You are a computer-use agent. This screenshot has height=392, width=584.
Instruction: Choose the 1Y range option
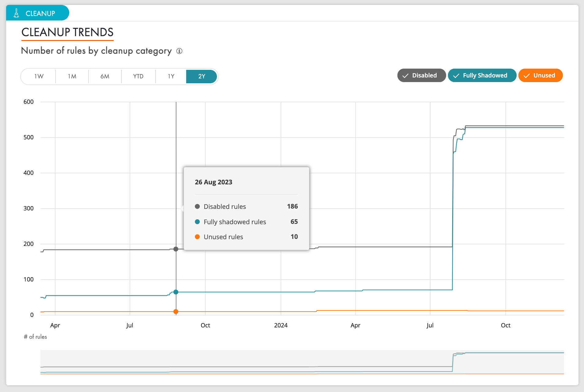pos(171,76)
